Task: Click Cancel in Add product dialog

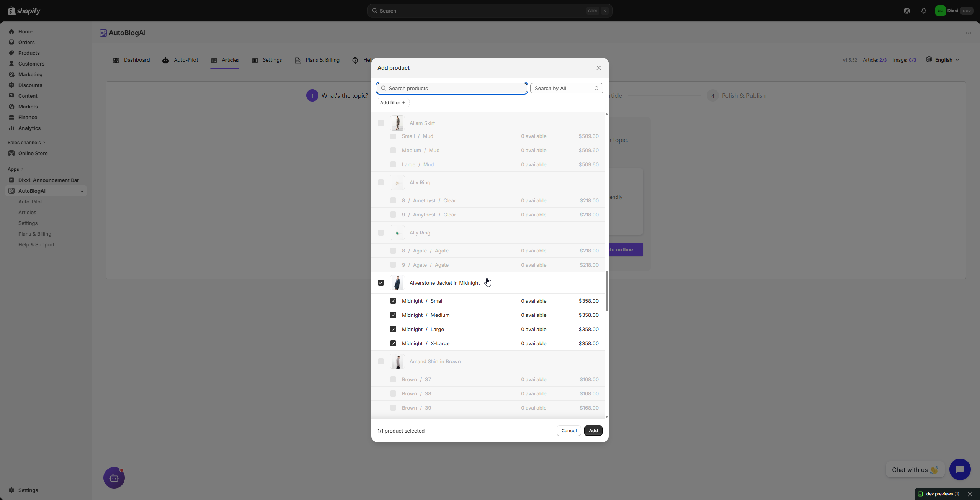Action: pyautogui.click(x=569, y=431)
